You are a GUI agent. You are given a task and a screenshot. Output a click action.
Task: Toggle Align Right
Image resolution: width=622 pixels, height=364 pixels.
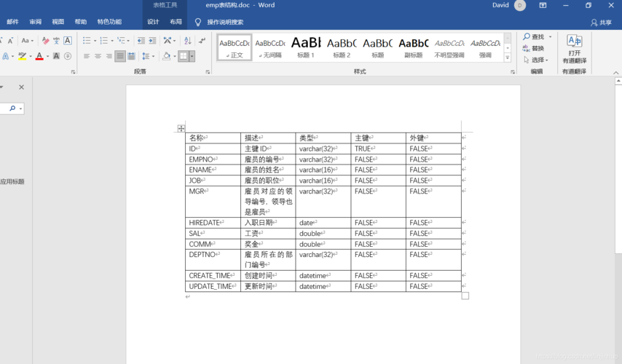point(109,56)
